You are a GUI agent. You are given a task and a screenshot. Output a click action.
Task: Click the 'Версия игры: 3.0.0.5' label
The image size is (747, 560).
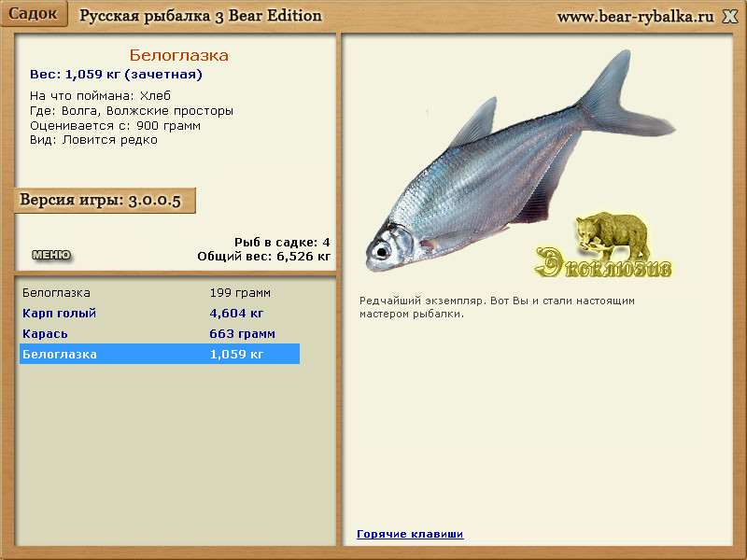[x=105, y=200]
